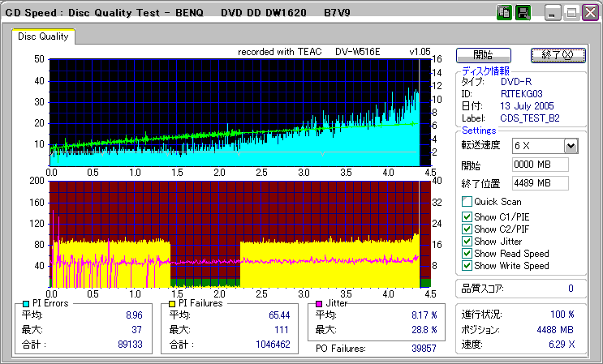Image resolution: width=603 pixels, height=364 pixels.
Task: Toggle the Show C2/PIF checkbox
Action: tap(466, 229)
